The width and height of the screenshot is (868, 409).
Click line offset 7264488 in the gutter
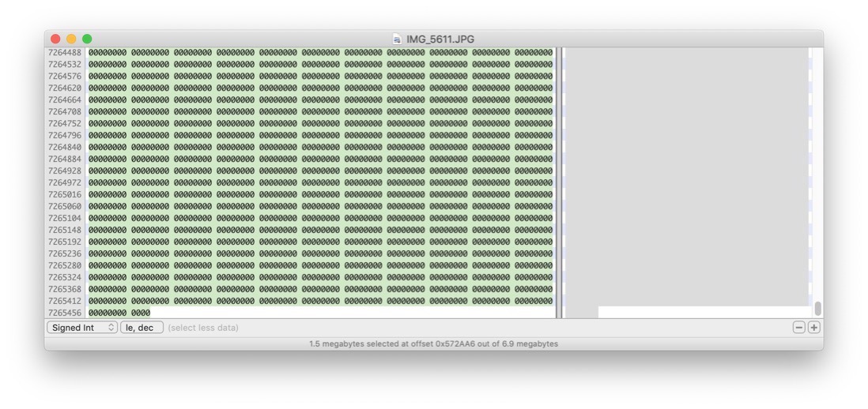click(64, 53)
